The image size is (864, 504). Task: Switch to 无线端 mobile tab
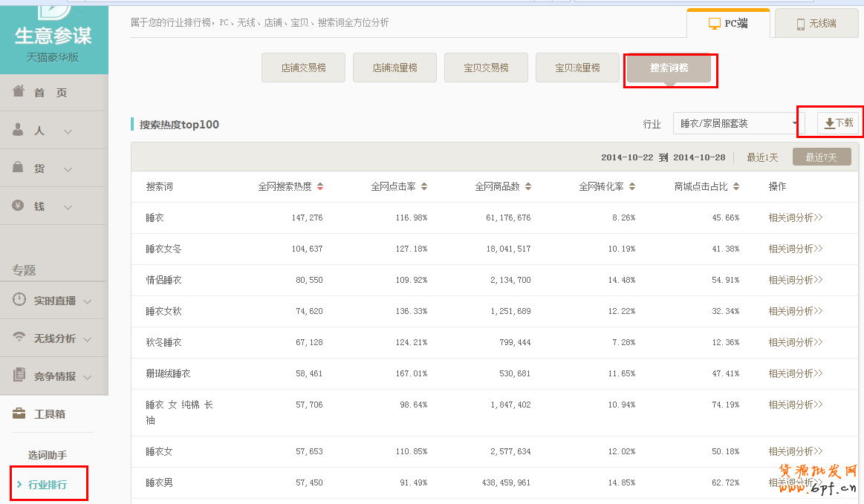coord(816,24)
